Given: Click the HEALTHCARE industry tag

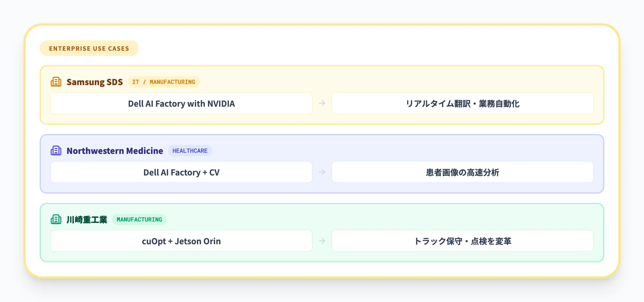Looking at the screenshot, I should [x=190, y=151].
